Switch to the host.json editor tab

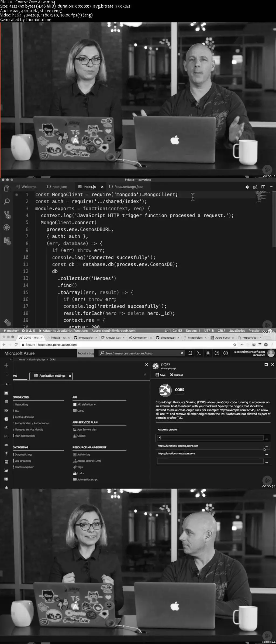click(x=57, y=187)
